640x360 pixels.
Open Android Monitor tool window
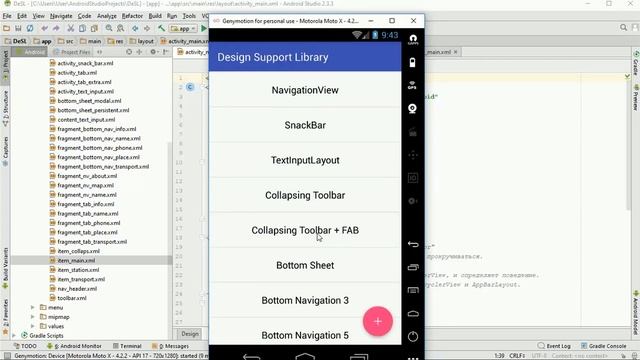pos(74,346)
